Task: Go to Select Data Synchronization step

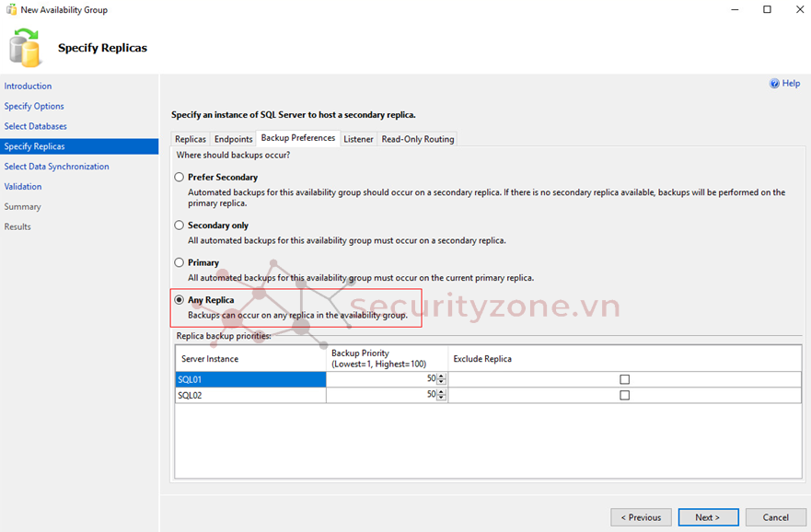Action: [56, 167]
